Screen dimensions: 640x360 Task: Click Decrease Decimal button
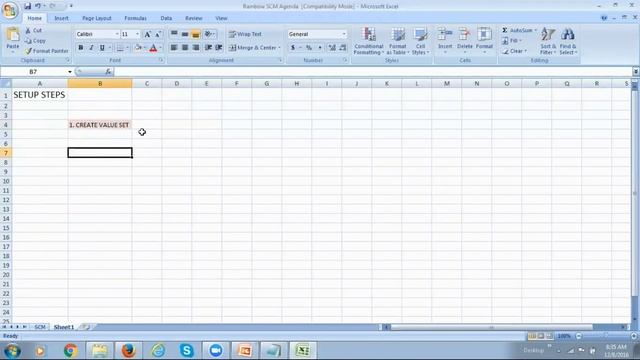pos(342,48)
